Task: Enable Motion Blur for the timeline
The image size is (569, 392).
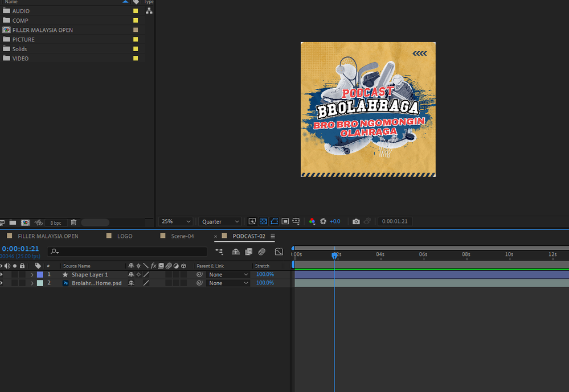Action: coord(261,251)
